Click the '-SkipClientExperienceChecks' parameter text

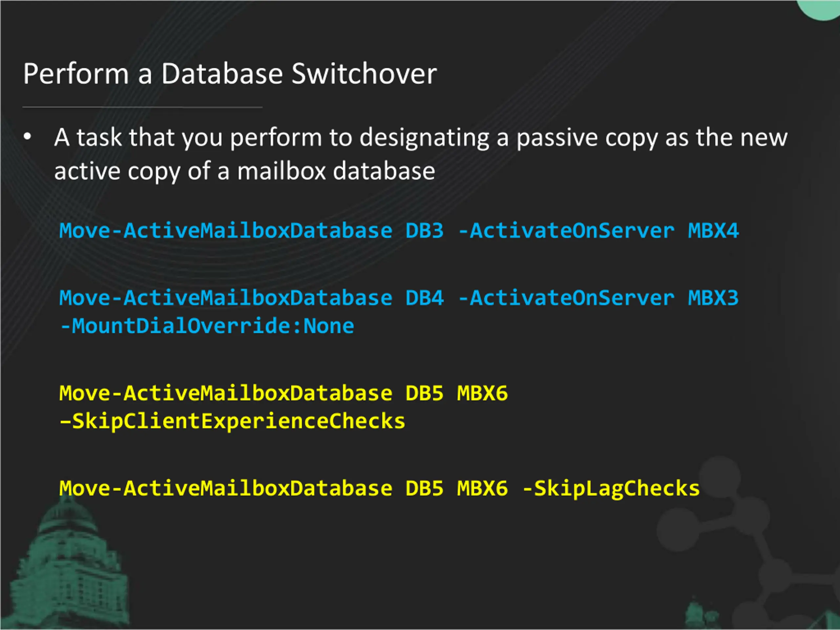232,422
